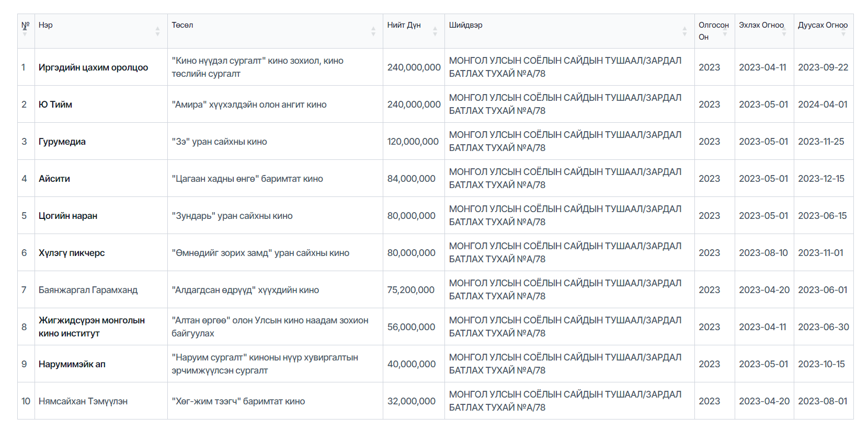Click Хүлэгү пикчерс name link
The width and height of the screenshot is (868, 431).
[72, 253]
